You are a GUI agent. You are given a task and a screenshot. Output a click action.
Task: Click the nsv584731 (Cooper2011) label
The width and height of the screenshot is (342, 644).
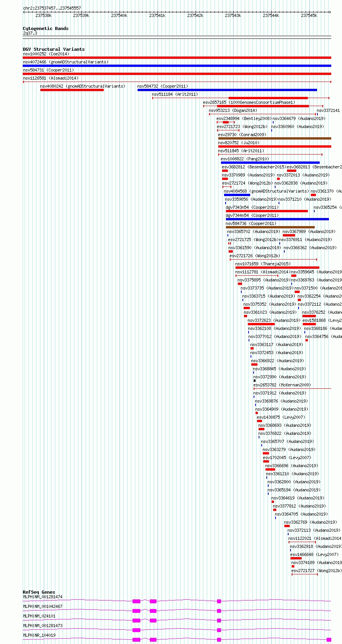(x=48, y=70)
